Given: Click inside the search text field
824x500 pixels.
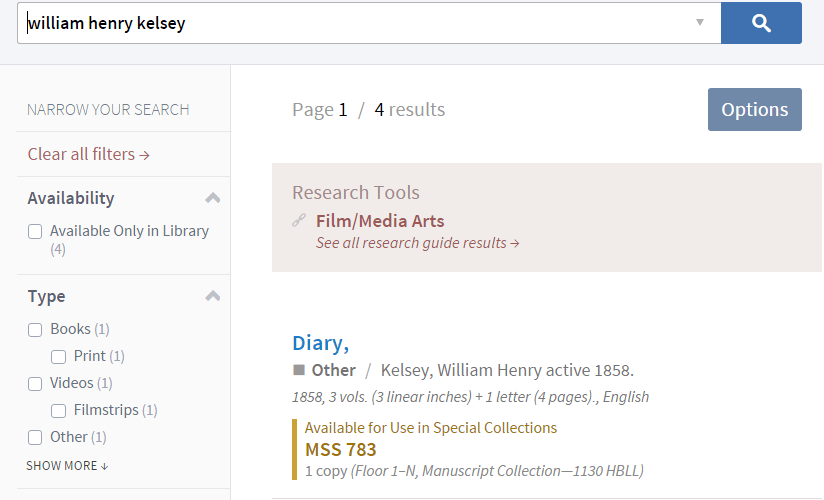Looking at the screenshot, I should [360, 23].
